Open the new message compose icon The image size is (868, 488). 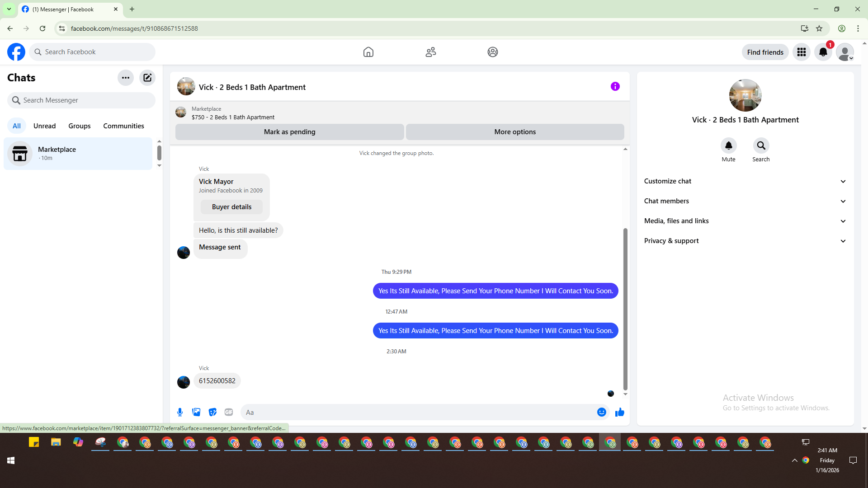147,78
